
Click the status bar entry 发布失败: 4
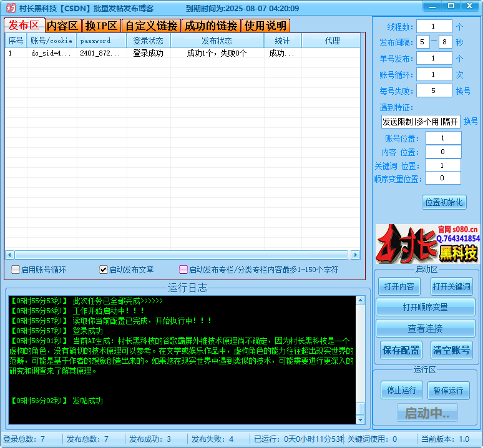pos(213,439)
